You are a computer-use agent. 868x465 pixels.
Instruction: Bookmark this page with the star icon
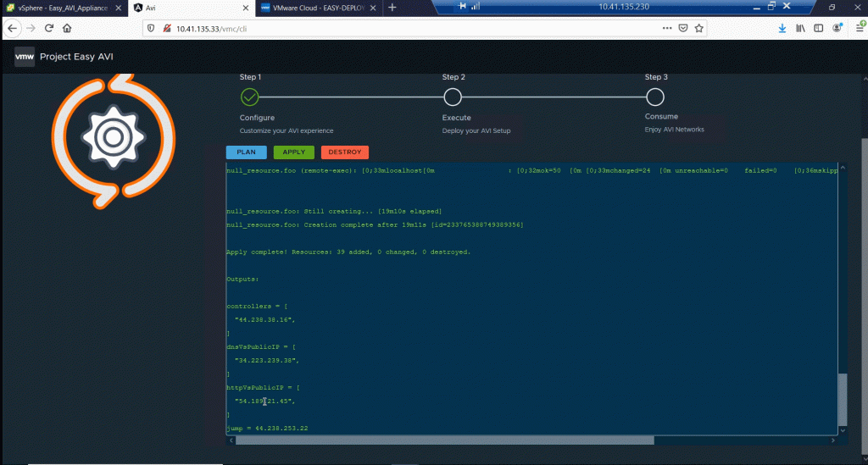pos(699,28)
